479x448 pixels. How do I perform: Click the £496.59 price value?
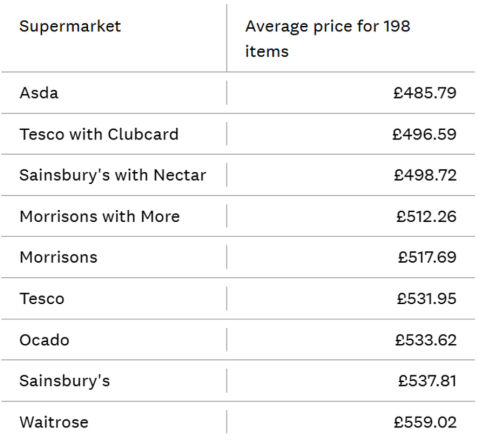point(424,134)
